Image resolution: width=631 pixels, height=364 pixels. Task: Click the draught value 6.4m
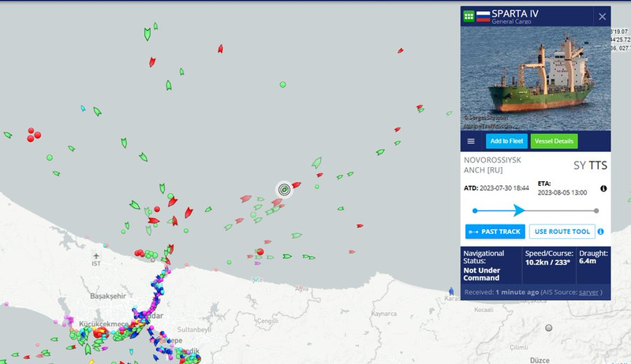click(x=588, y=261)
